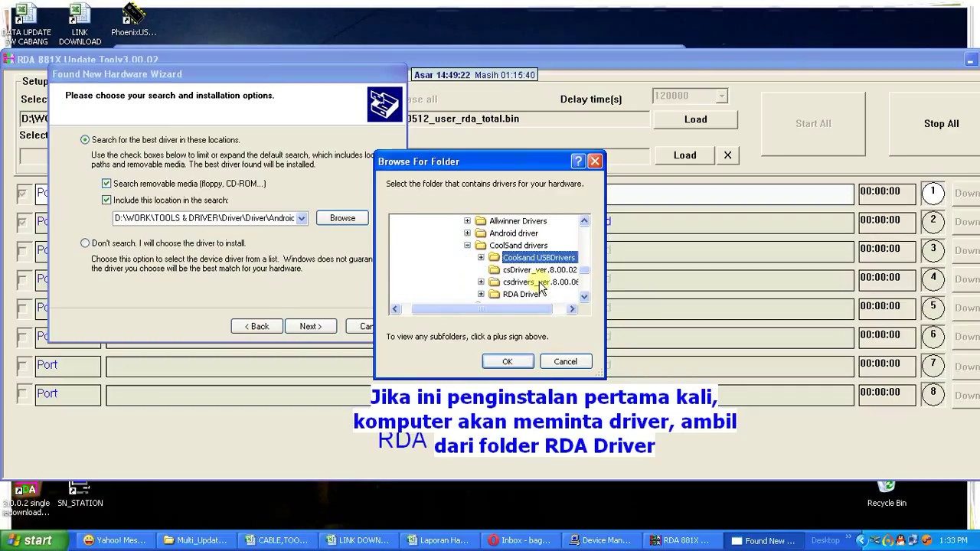Image resolution: width=980 pixels, height=551 pixels.
Task: Collapse the CoolSand drivers tree node
Action: tap(467, 246)
